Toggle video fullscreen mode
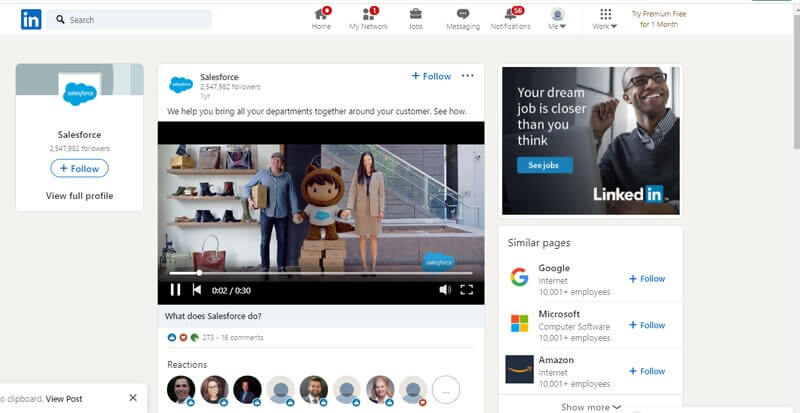The height and width of the screenshot is (413, 800). pyautogui.click(x=466, y=290)
